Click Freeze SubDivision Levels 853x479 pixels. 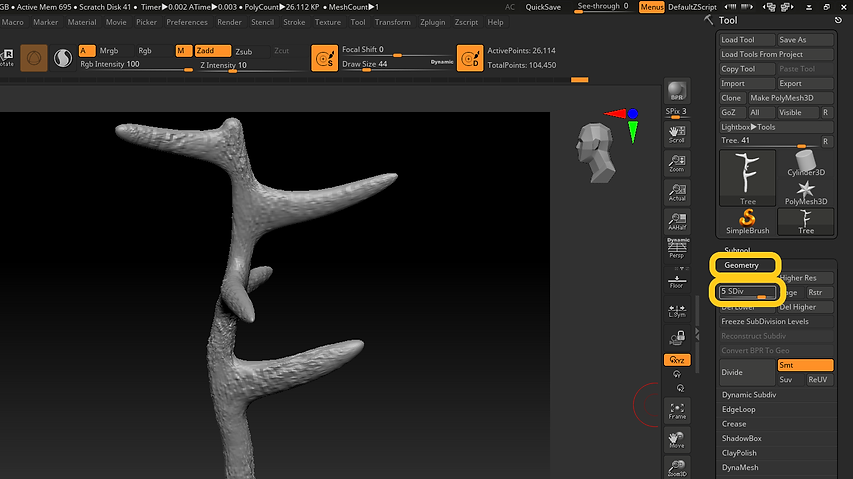776,321
